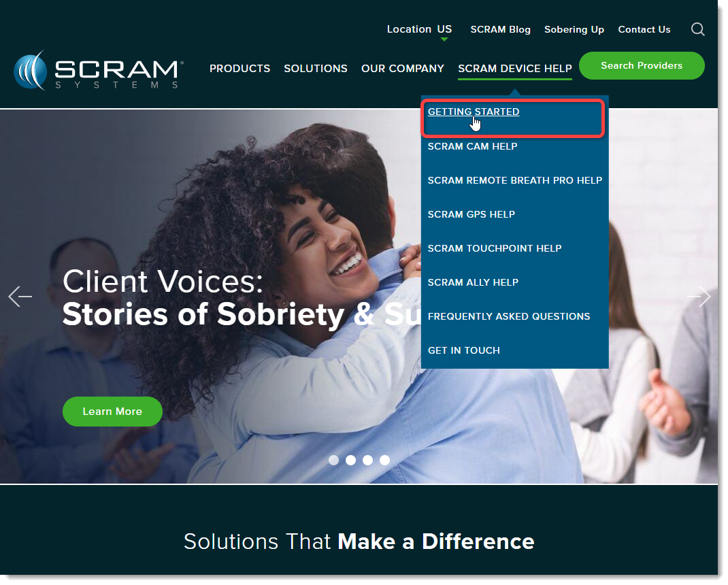Expand the Solutions menu
728x585 pixels.
[317, 69]
